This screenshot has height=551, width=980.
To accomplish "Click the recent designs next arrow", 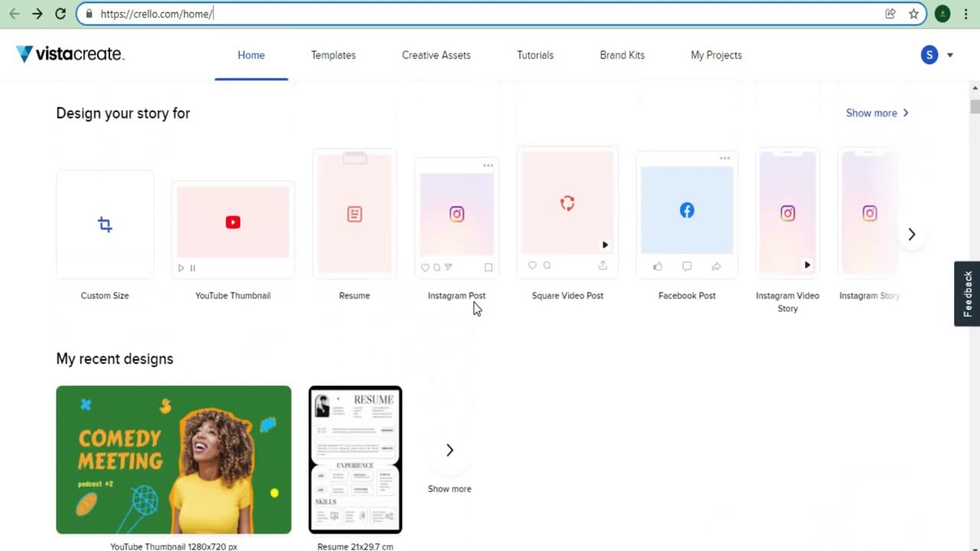I will click(449, 450).
